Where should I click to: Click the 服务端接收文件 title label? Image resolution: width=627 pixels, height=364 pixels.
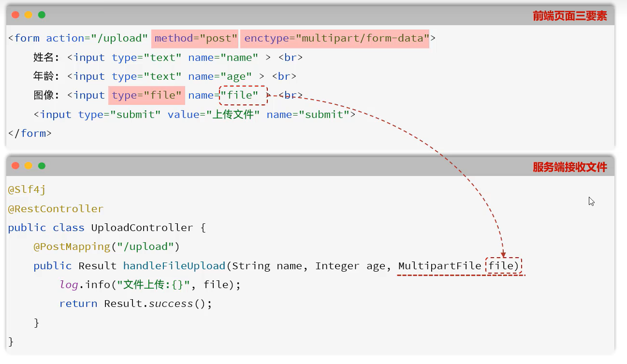tap(569, 167)
